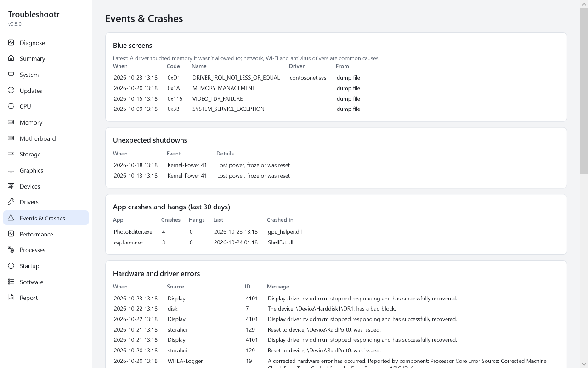Click the Devices icon in sidebar
Viewport: 588px width, 368px height.
point(11,186)
